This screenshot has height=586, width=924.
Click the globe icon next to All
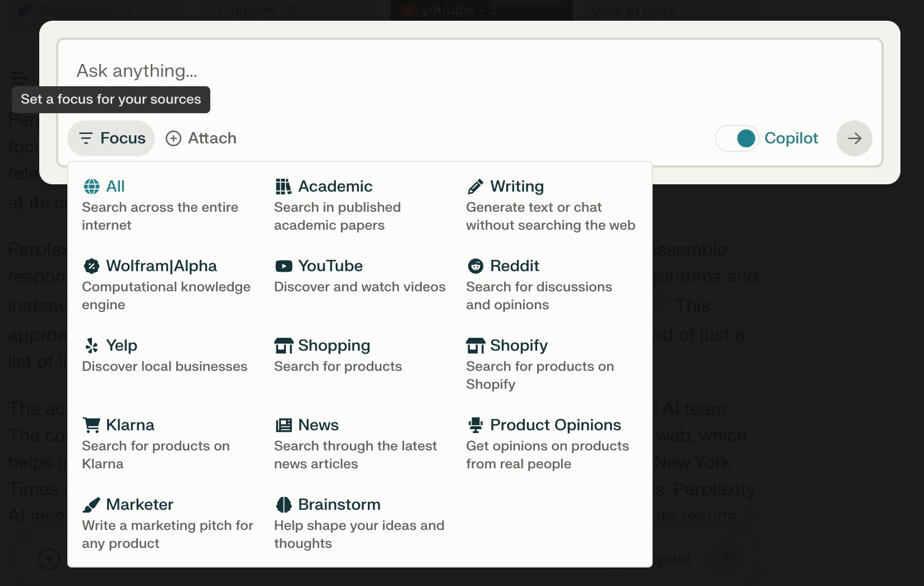pyautogui.click(x=91, y=186)
